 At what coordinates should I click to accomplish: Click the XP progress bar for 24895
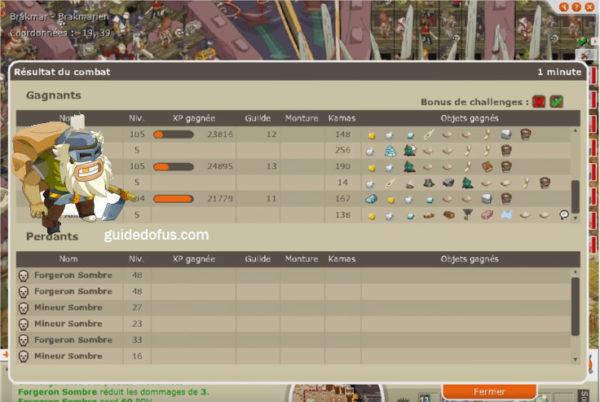pos(173,167)
